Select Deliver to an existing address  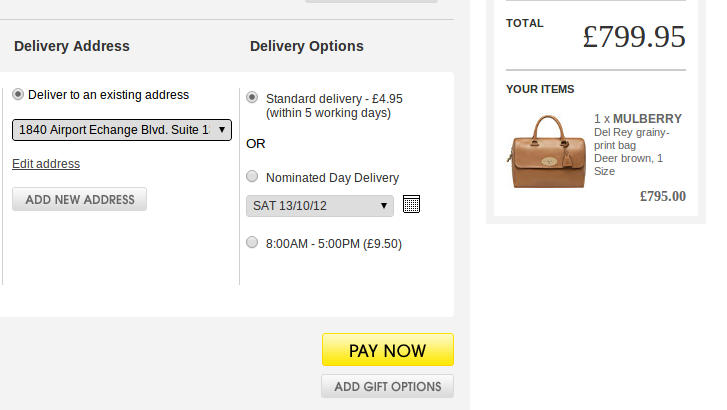(18, 95)
